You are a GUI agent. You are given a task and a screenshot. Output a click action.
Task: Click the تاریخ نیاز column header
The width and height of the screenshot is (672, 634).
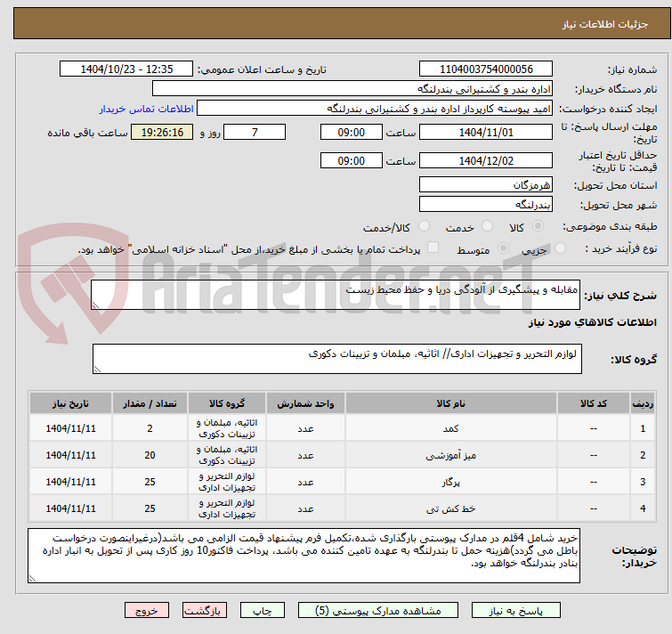pyautogui.click(x=70, y=403)
